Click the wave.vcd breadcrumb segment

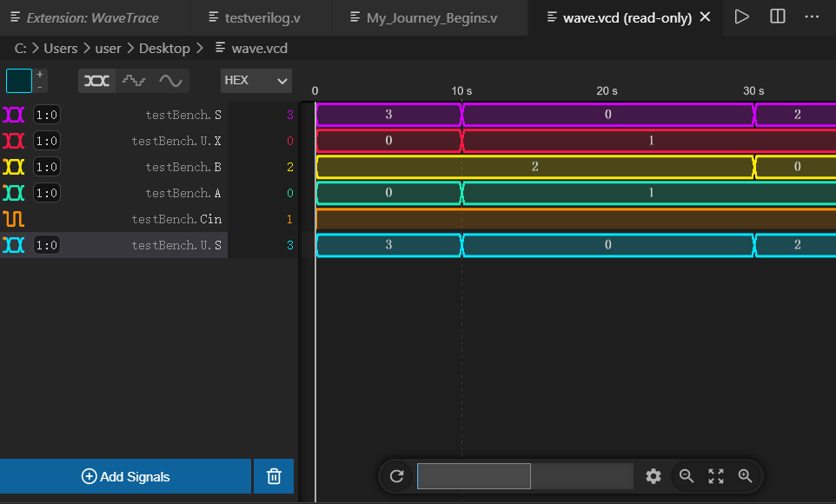click(252, 49)
